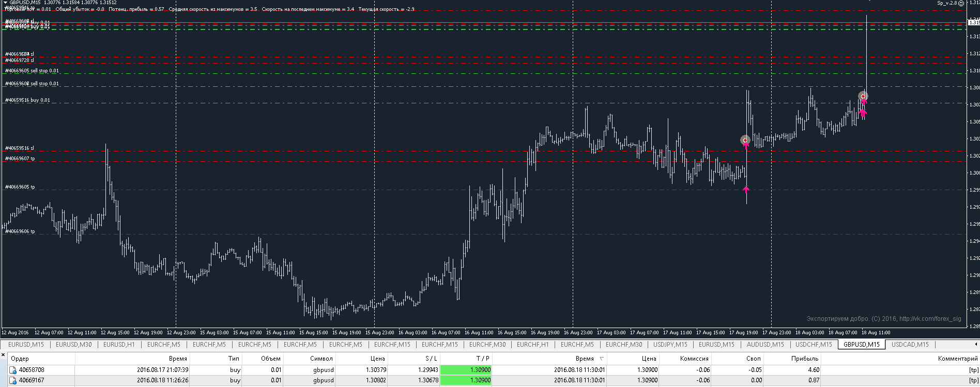Click open price 1.30802 cell
980x387 pixels.
tap(376, 380)
